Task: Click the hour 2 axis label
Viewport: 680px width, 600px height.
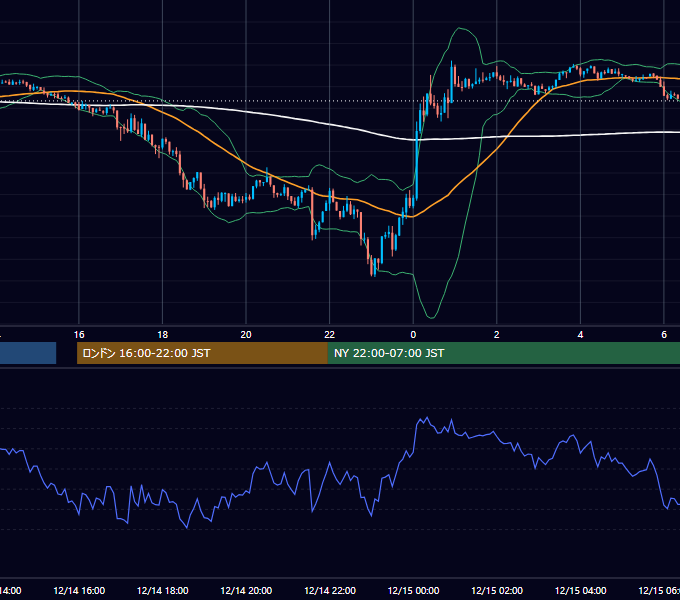Action: pyautogui.click(x=497, y=335)
